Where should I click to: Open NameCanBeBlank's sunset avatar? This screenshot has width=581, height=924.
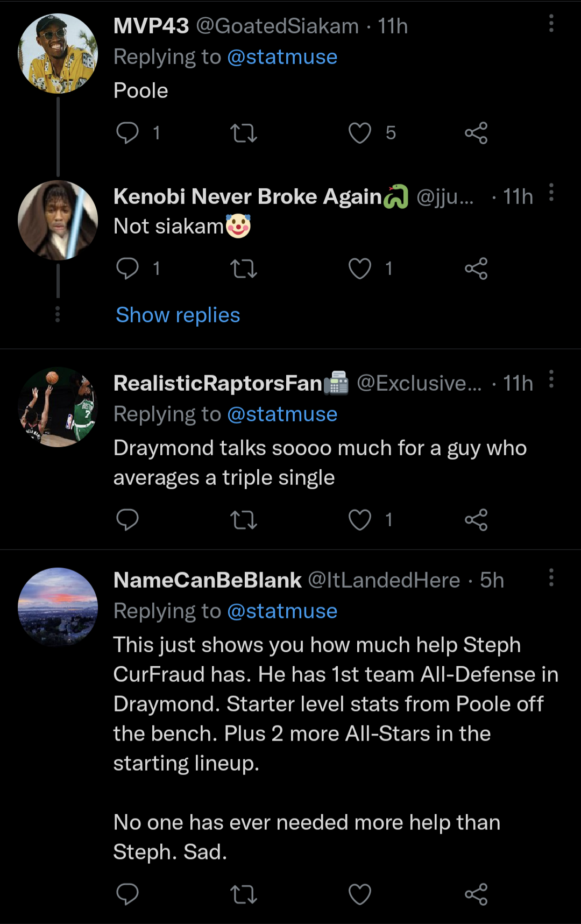coord(58,607)
